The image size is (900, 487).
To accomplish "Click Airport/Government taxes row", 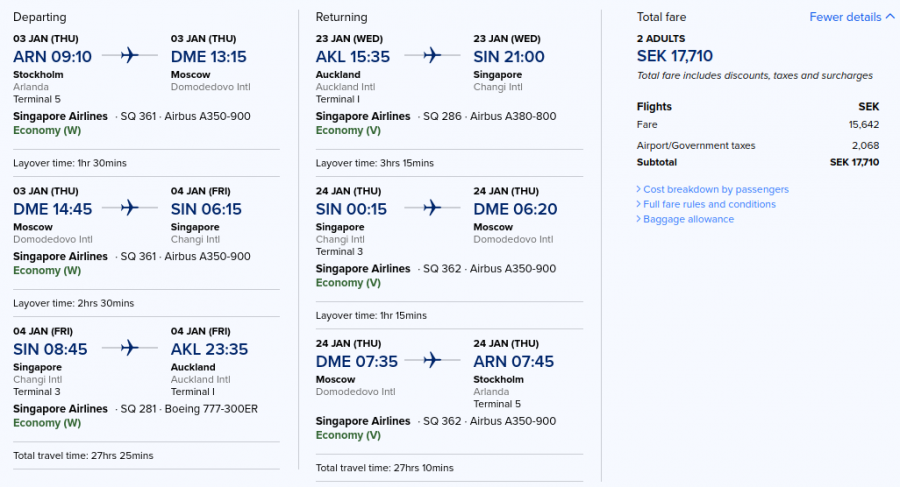I will 757,145.
